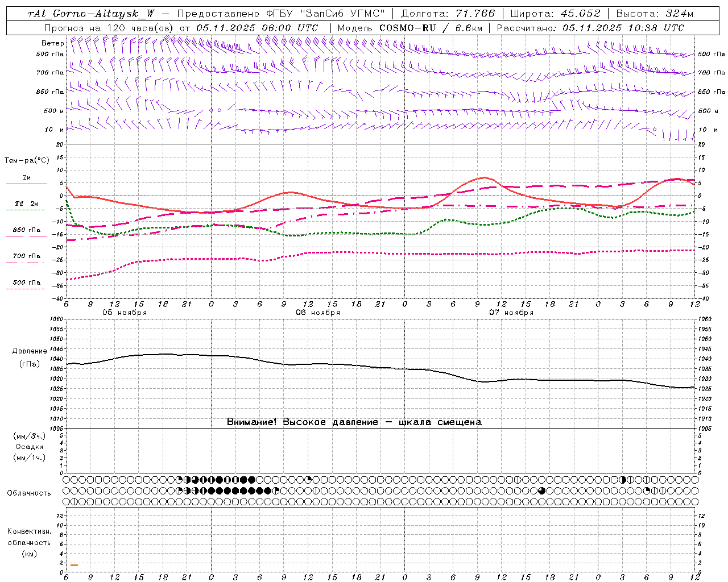This screenshot has width=728, height=582.
Task: Click the 700 гПа temperature legend entry
Action: pos(27,256)
